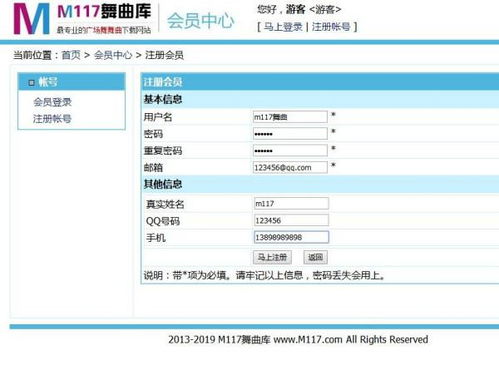The width and height of the screenshot is (499, 370).
Task: Select 会员登录 in the sidebar
Action: (52, 102)
